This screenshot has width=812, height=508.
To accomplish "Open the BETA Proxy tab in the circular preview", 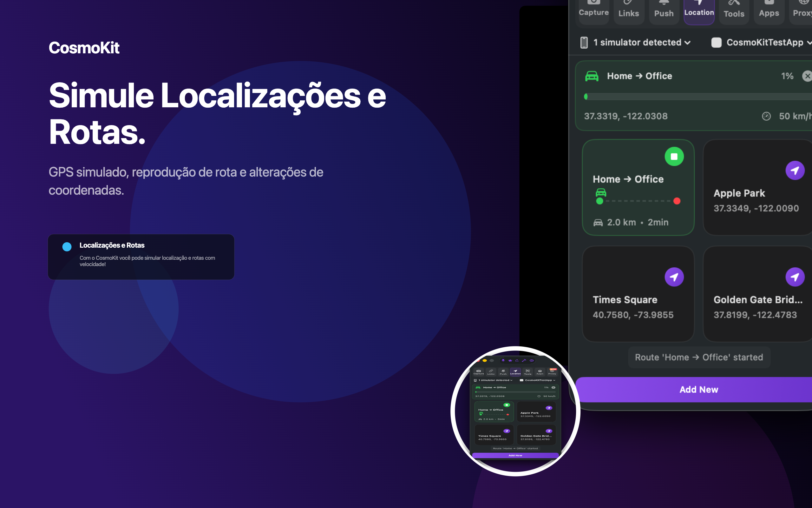I will pyautogui.click(x=552, y=372).
